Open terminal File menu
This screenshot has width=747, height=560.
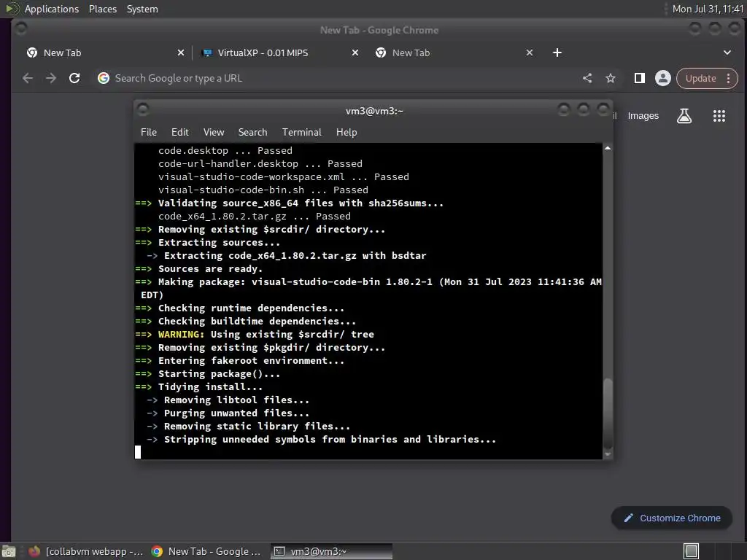pyautogui.click(x=149, y=133)
